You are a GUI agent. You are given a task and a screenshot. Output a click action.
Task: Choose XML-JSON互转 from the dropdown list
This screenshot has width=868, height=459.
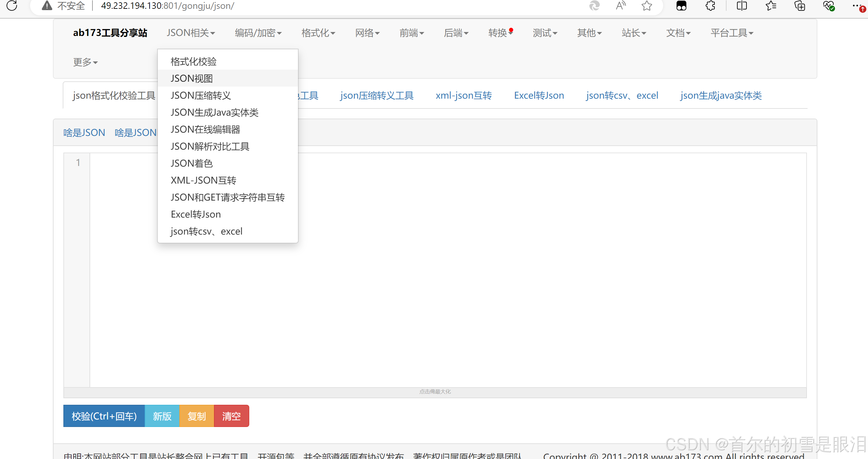point(204,180)
